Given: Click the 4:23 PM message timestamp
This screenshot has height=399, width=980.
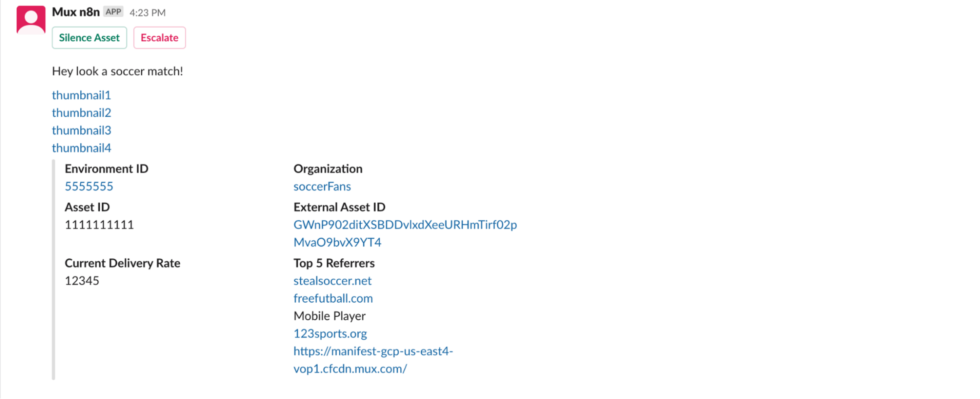Looking at the screenshot, I should click(x=148, y=13).
